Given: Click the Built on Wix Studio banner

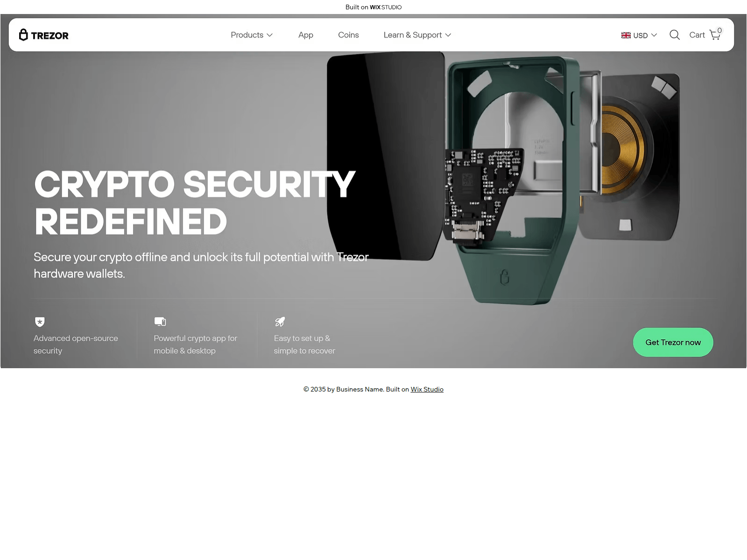Looking at the screenshot, I should pyautogui.click(x=373, y=7).
